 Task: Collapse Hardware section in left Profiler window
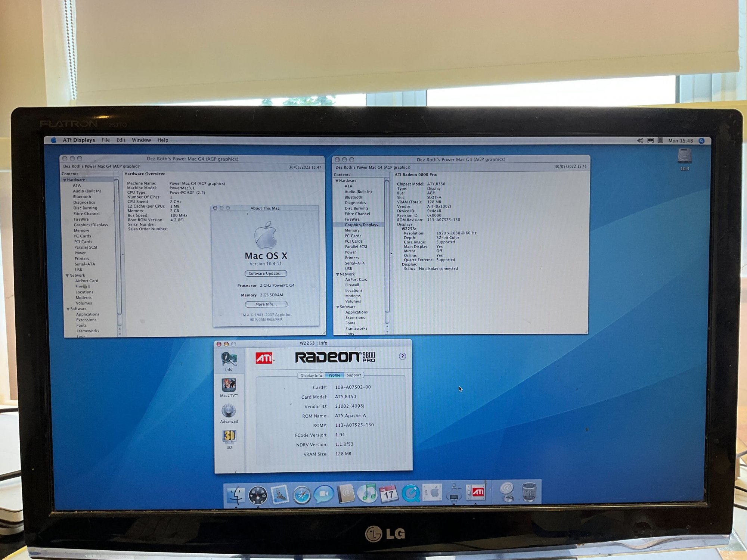coord(65,180)
